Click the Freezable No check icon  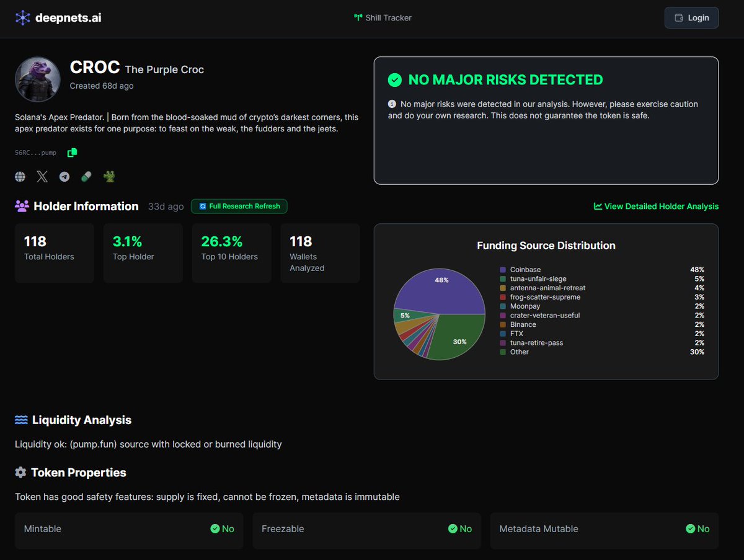453,529
